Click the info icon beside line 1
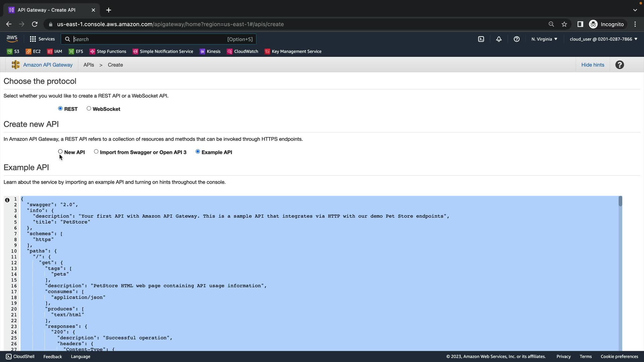The height and width of the screenshot is (362, 644). [7, 200]
